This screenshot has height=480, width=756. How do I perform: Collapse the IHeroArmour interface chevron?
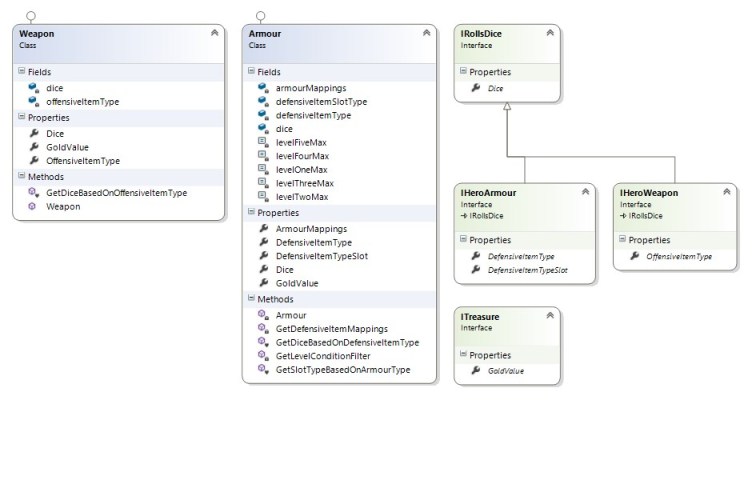point(586,191)
